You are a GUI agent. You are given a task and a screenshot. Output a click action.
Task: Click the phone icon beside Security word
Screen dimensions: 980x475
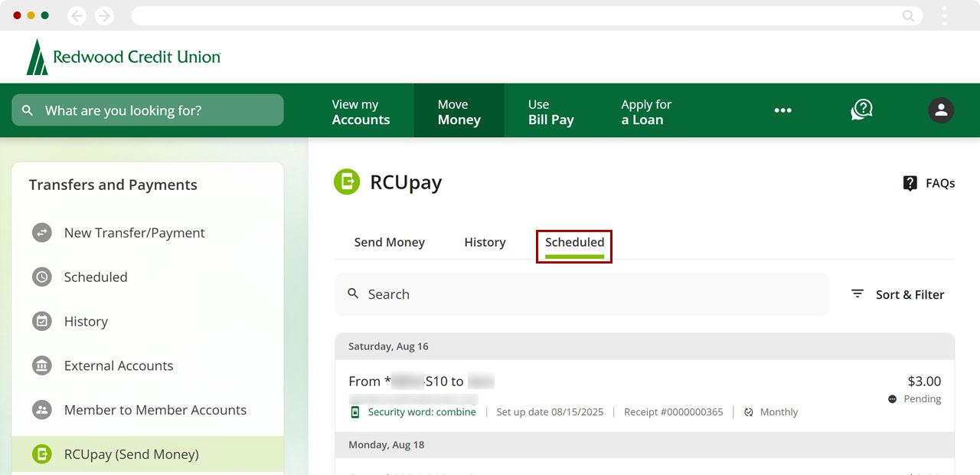pyautogui.click(x=354, y=412)
